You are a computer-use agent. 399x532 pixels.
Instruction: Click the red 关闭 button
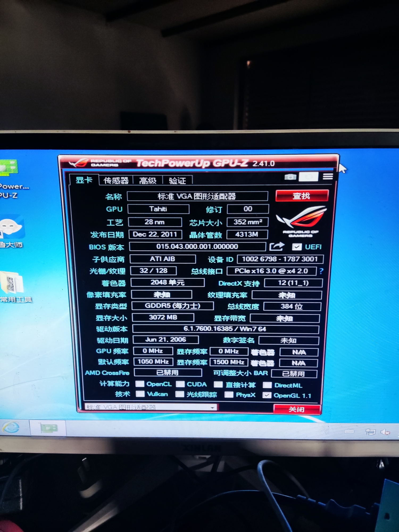pos(297,409)
